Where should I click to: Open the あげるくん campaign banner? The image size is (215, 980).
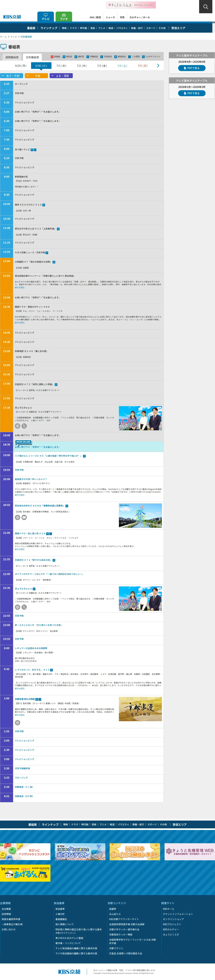[25, 873]
